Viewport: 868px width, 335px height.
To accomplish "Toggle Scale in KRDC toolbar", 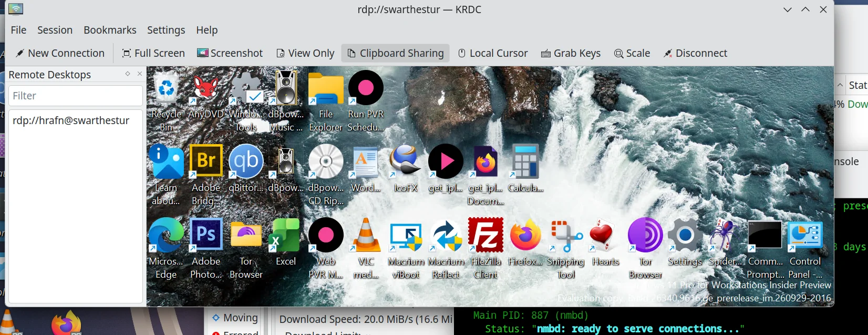I will pos(632,53).
